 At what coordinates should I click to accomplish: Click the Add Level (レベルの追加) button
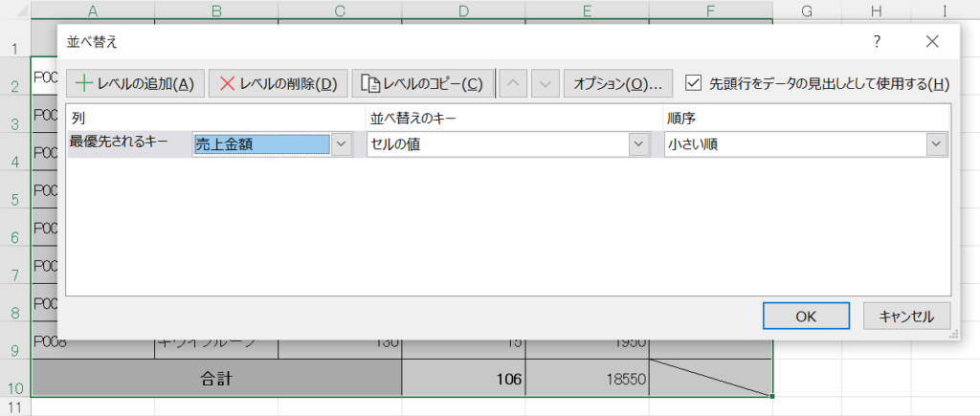135,83
